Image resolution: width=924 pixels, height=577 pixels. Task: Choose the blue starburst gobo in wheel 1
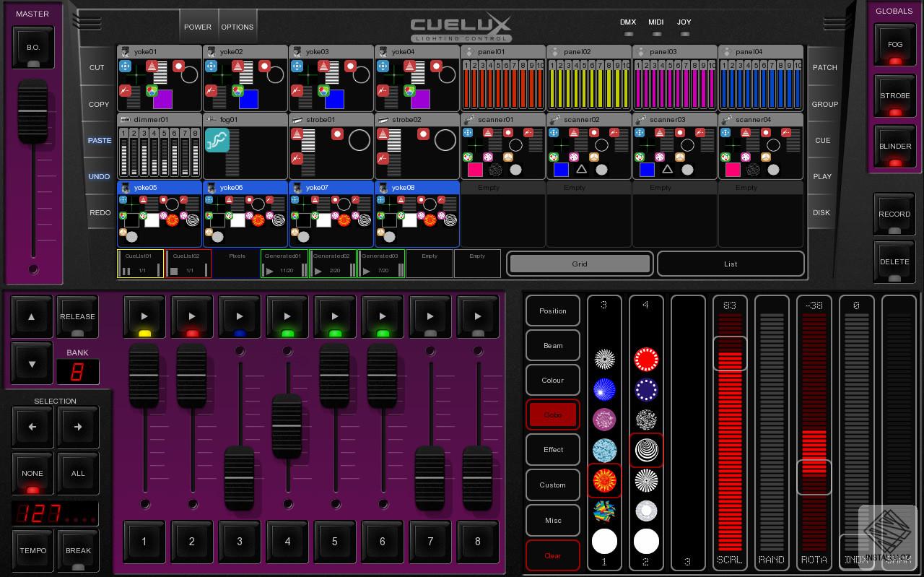pyautogui.click(x=604, y=390)
